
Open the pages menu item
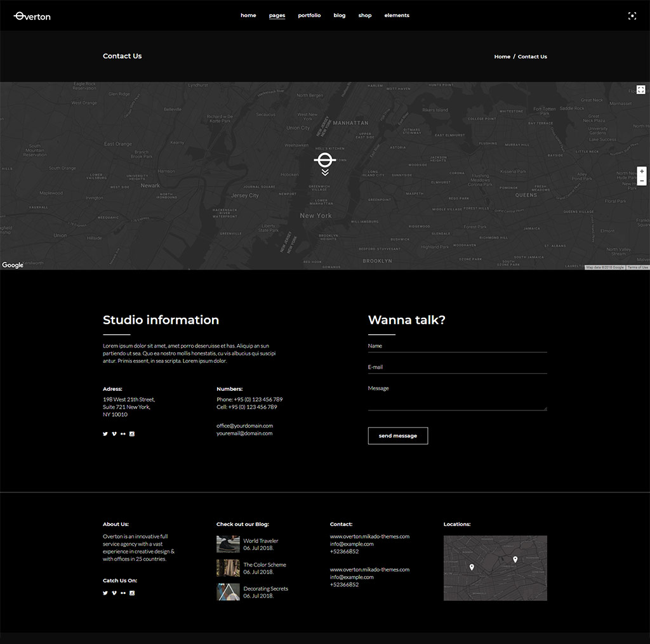pyautogui.click(x=277, y=15)
